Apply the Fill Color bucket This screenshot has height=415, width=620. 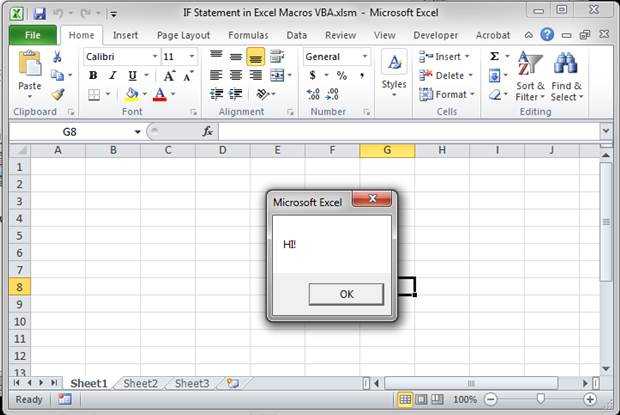132,95
